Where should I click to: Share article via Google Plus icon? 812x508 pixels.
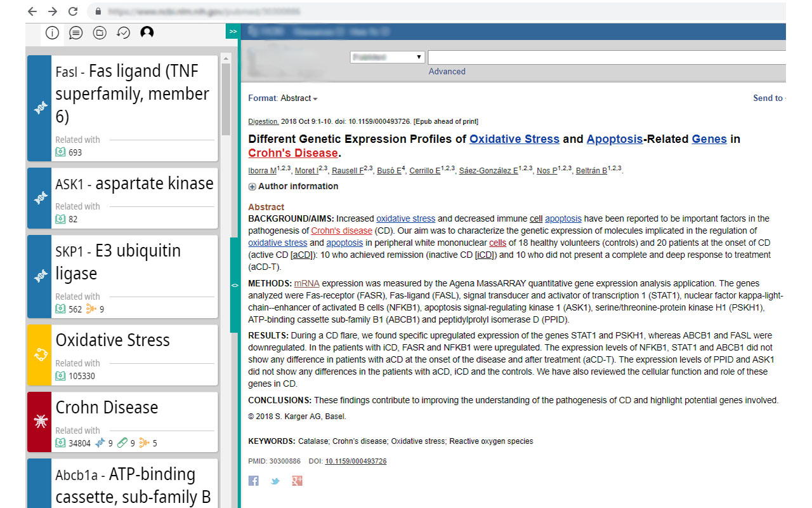pyautogui.click(x=297, y=481)
